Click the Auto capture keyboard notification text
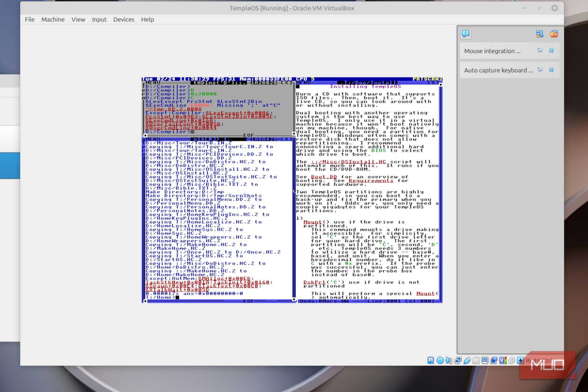Image resolution: width=588 pixels, height=392 pixels. (x=498, y=70)
